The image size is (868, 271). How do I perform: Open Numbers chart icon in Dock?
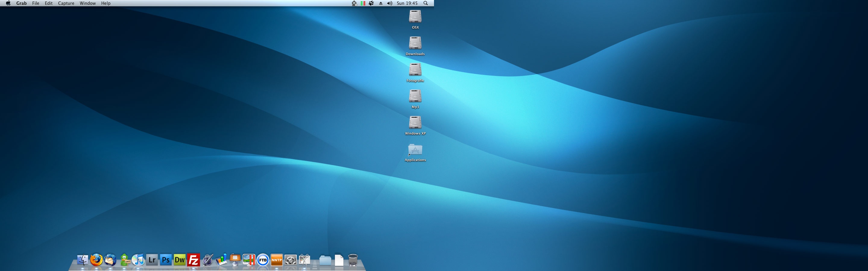[x=222, y=260]
